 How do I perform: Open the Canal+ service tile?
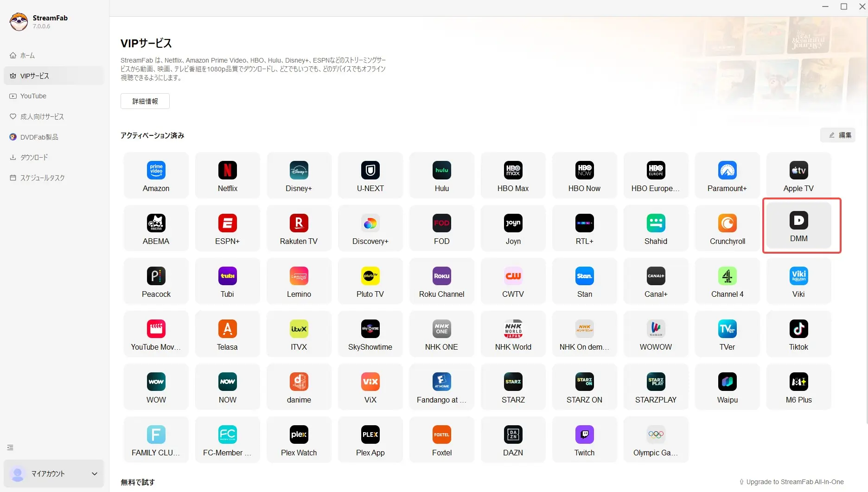[x=656, y=281]
